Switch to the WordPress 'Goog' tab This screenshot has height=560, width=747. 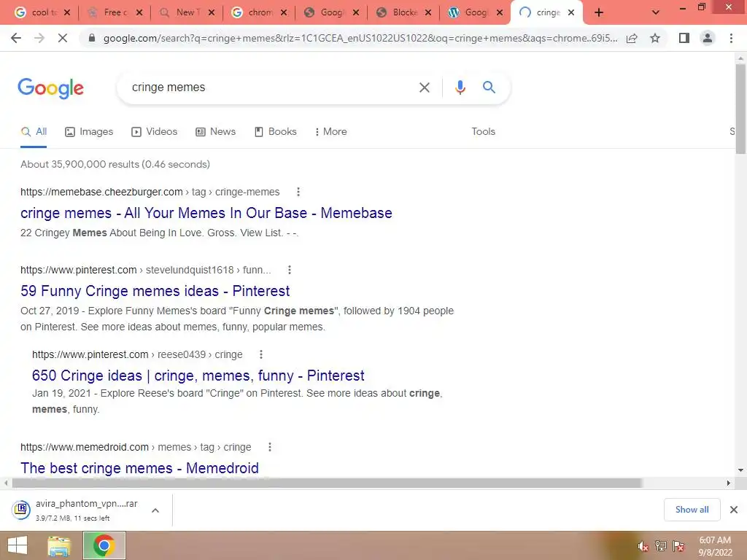pyautogui.click(x=476, y=13)
